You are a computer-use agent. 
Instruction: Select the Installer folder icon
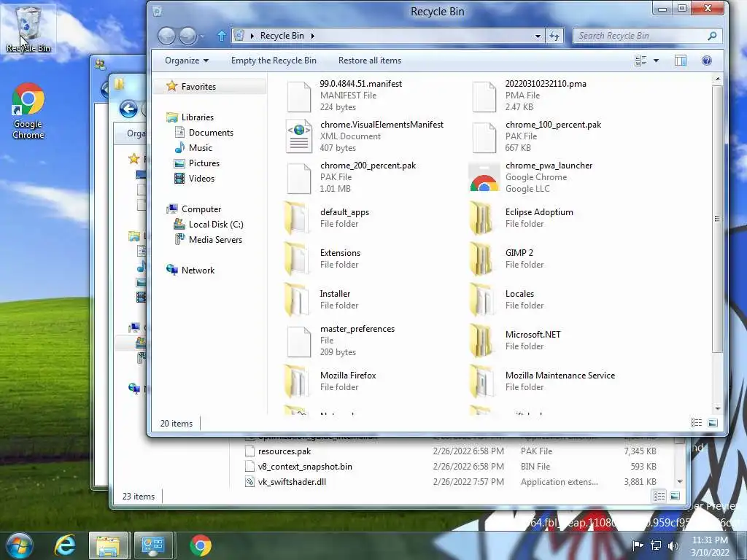point(298,300)
